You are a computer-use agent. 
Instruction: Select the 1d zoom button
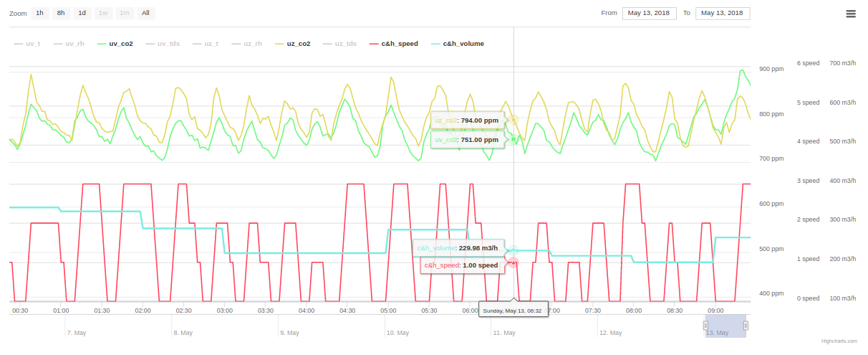pyautogui.click(x=82, y=13)
